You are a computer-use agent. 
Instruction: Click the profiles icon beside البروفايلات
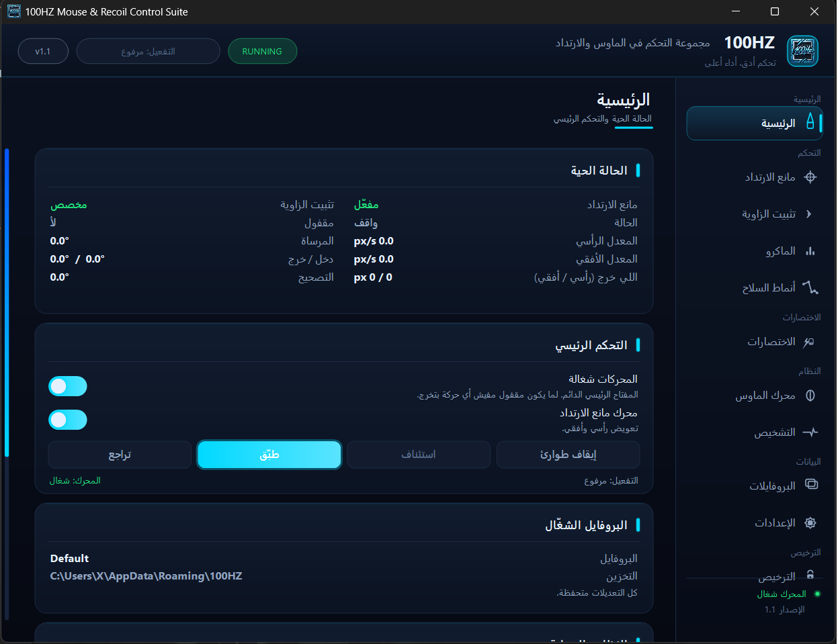(811, 484)
